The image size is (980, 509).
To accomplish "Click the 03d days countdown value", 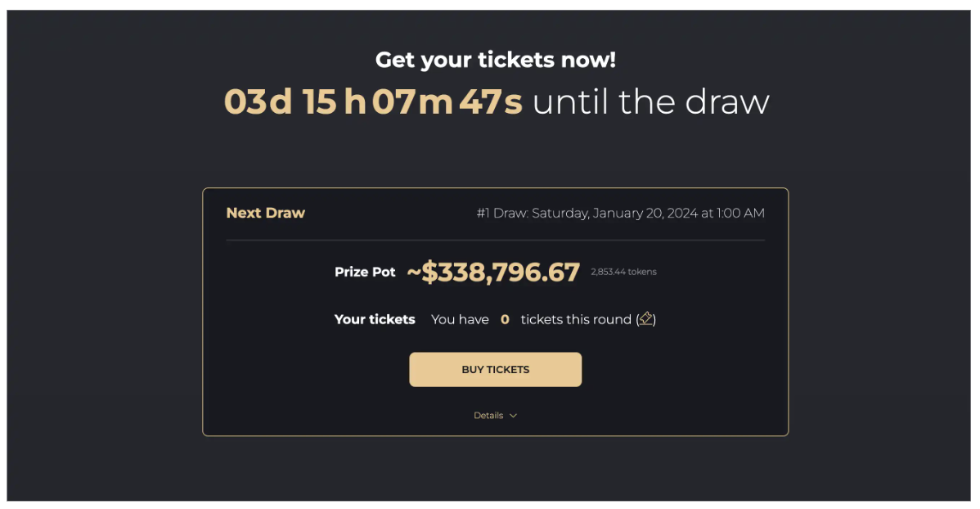I will tap(258, 101).
